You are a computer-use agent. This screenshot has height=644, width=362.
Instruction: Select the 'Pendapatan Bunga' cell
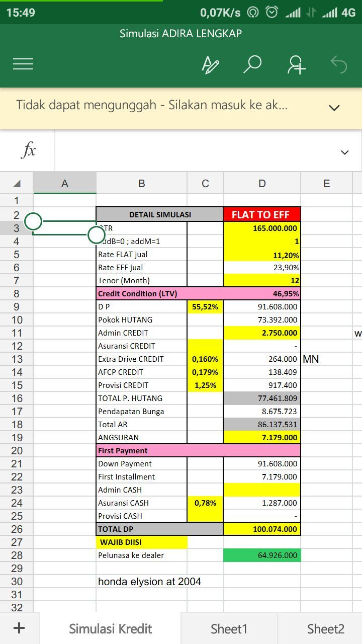click(141, 411)
